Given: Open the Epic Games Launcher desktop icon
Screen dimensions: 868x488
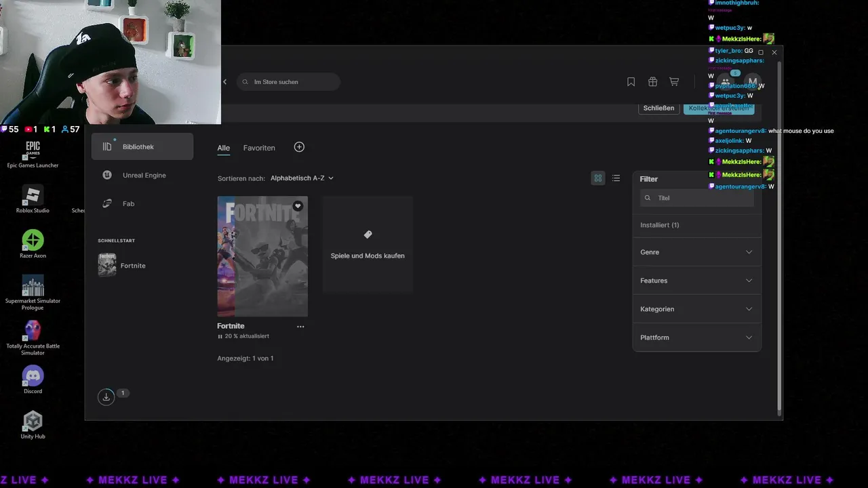Looking at the screenshot, I should click(33, 154).
